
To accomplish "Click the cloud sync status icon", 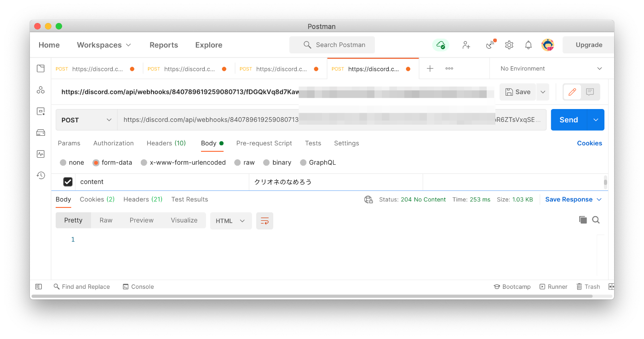I will [441, 45].
